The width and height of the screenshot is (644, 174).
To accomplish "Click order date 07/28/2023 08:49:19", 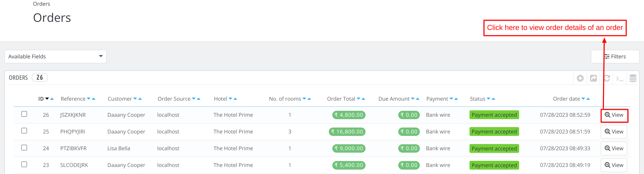I will click(x=565, y=165).
